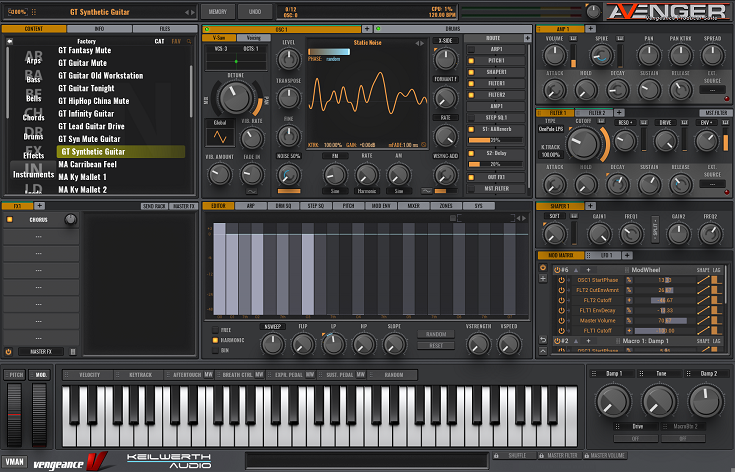Viewport: 735px width, 472px height.
Task: Open the MOD ENV tab
Action: pyautogui.click(x=381, y=206)
